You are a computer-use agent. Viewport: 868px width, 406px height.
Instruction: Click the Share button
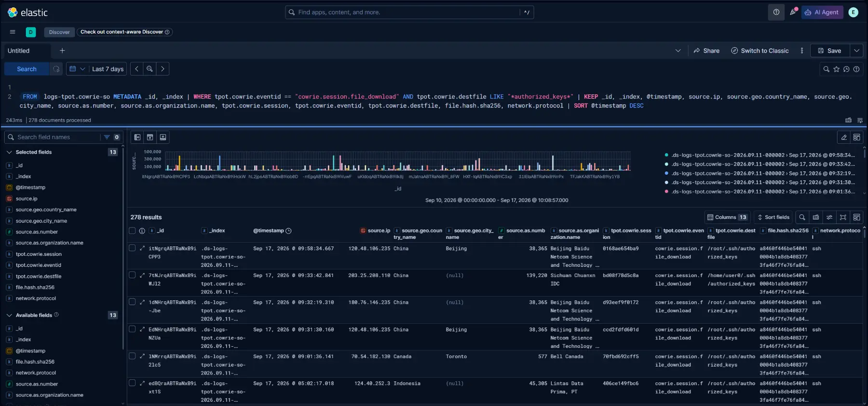pyautogui.click(x=706, y=51)
